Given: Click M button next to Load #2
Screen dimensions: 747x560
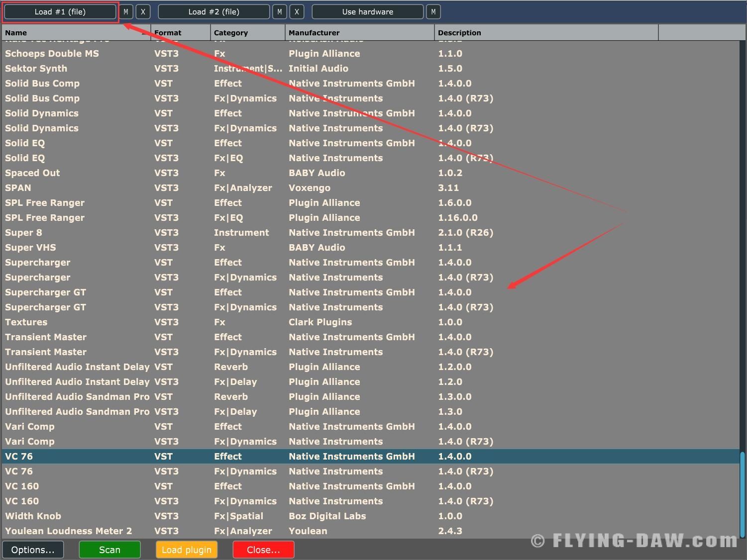Looking at the screenshot, I should point(280,12).
